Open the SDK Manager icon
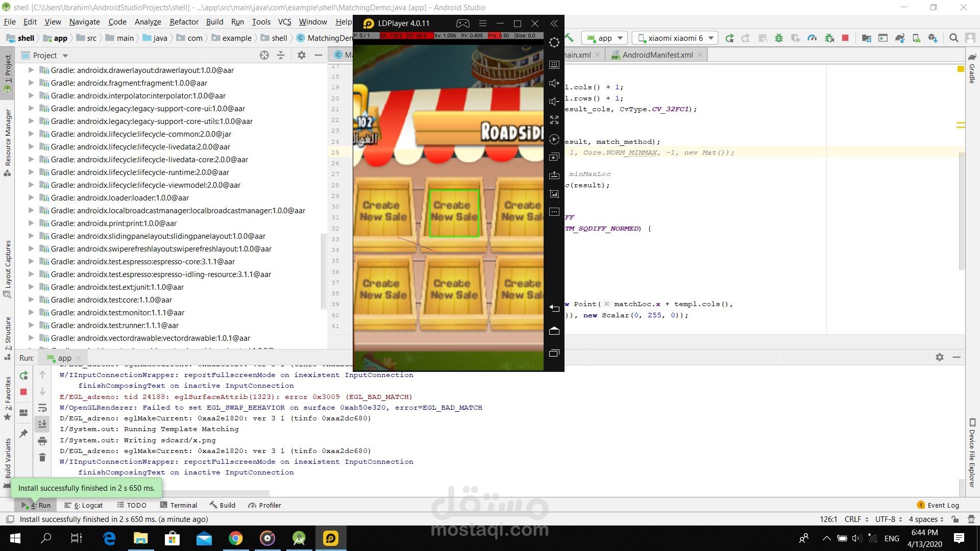Viewport: 980px width, 551px height. pos(933,38)
